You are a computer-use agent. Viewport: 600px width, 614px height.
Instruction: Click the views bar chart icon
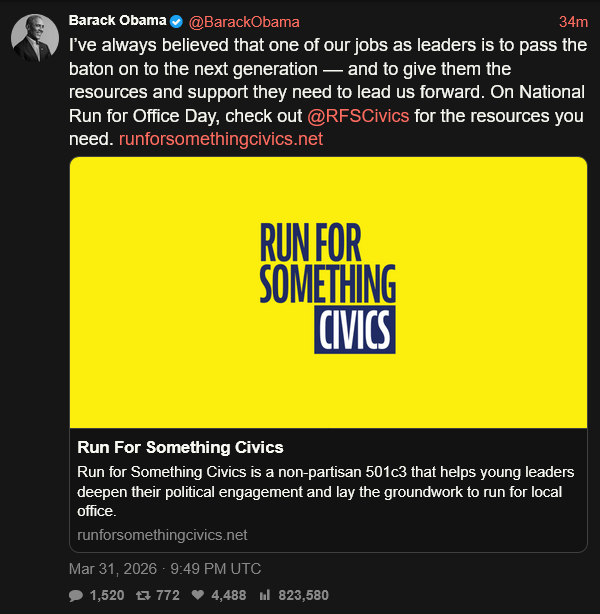click(265, 595)
